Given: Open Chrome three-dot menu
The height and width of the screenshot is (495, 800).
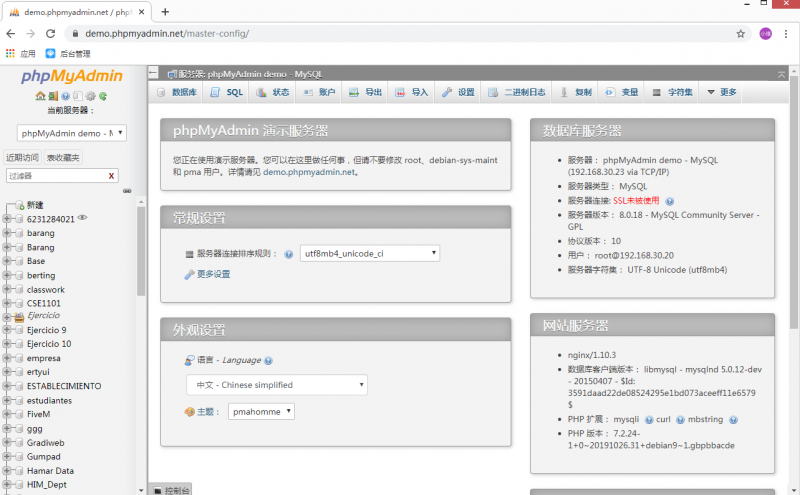Looking at the screenshot, I should point(786,34).
